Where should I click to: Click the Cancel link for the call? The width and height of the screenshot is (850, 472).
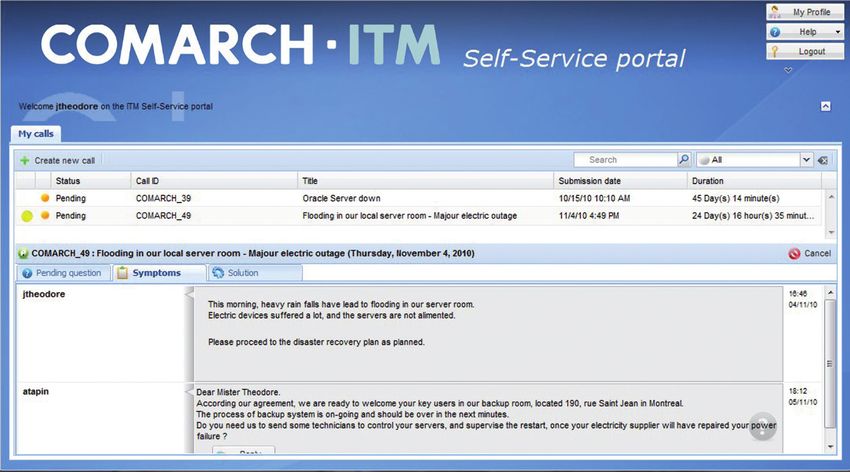click(810, 254)
